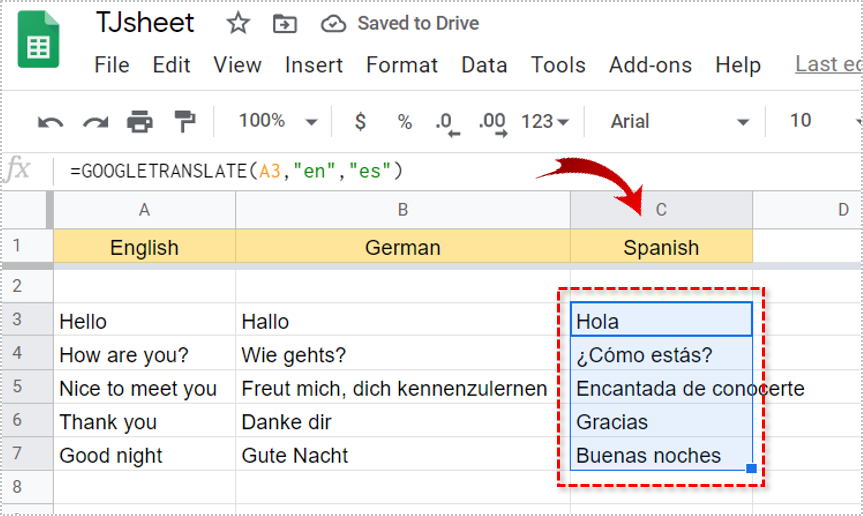The height and width of the screenshot is (516, 863).
Task: Open the Arial font dropdown
Action: (680, 121)
